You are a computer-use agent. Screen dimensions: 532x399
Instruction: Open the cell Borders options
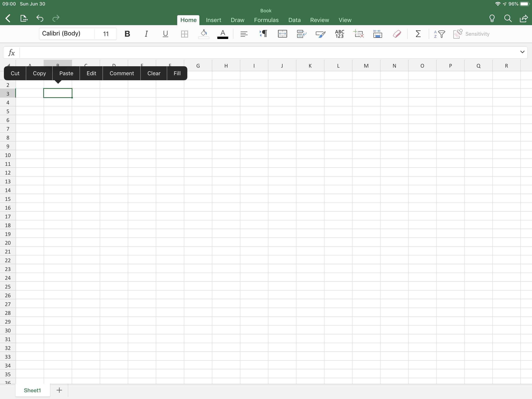pyautogui.click(x=184, y=34)
